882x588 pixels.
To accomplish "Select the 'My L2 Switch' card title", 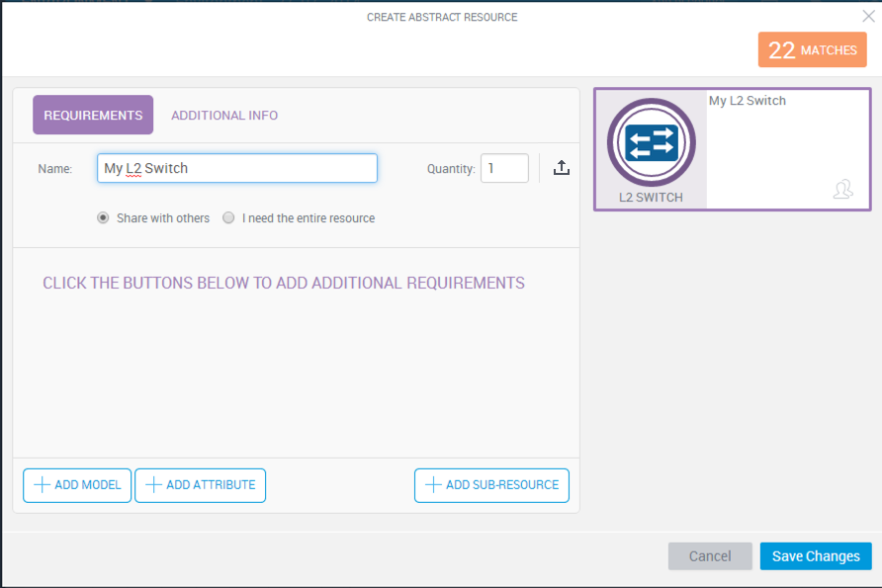I will click(748, 101).
